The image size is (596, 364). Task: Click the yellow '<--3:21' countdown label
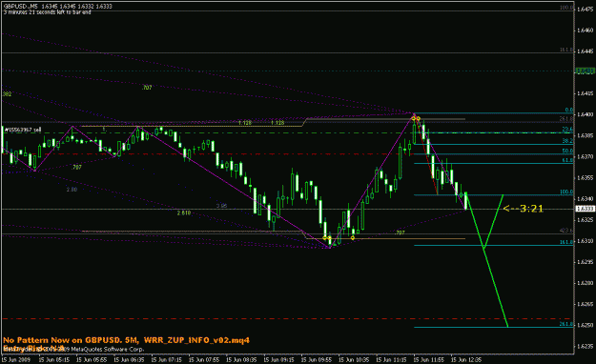523,209
